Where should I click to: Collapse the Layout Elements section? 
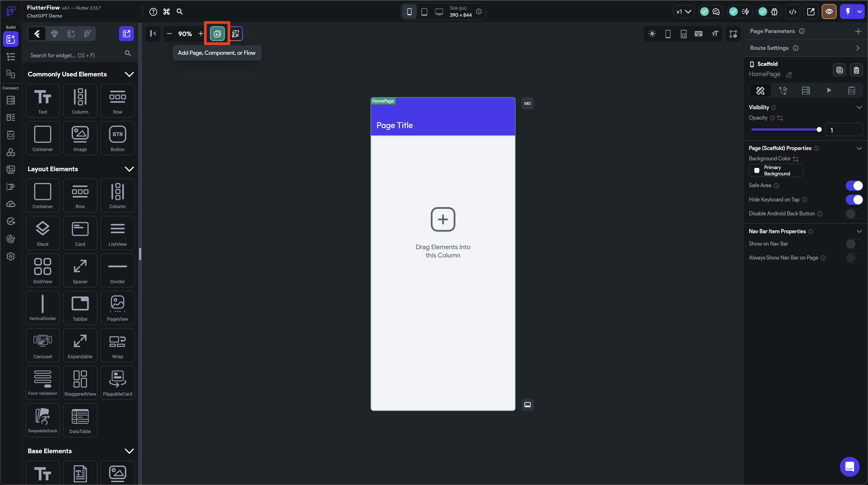[x=129, y=169]
